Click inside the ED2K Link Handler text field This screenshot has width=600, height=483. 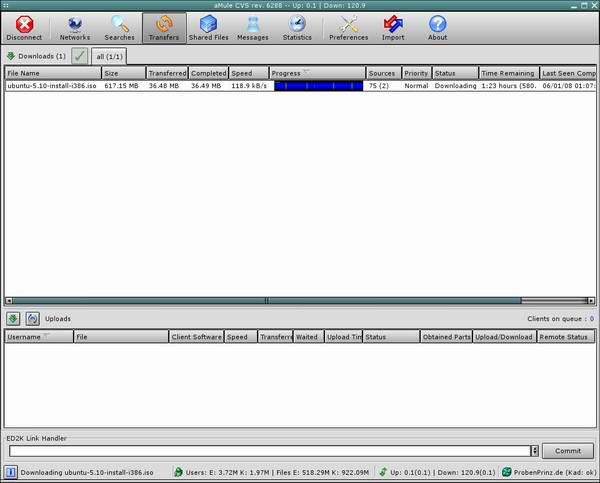[268, 451]
